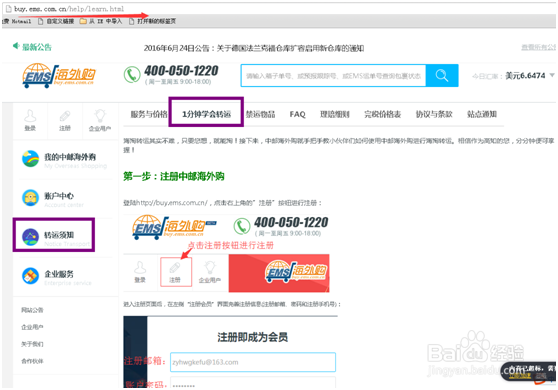Open the 打开新的标签页 bookmark
This screenshot has width=558, height=390.
pos(152,21)
